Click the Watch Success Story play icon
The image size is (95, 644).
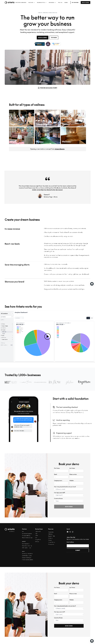pos(39,88)
